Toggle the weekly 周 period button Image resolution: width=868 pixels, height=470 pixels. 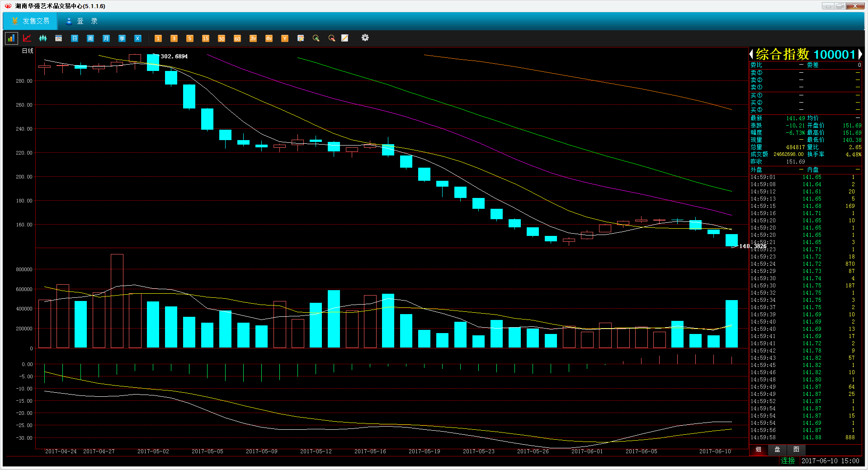90,38
